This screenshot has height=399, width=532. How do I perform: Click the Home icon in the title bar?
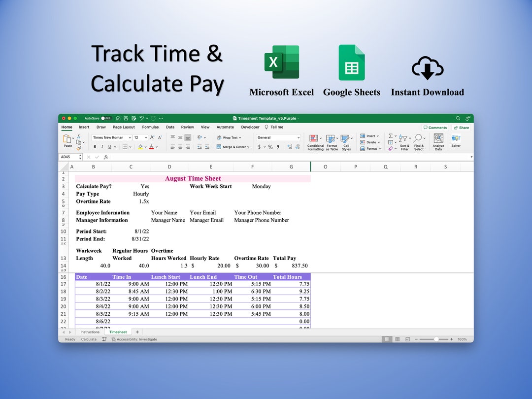click(118, 118)
